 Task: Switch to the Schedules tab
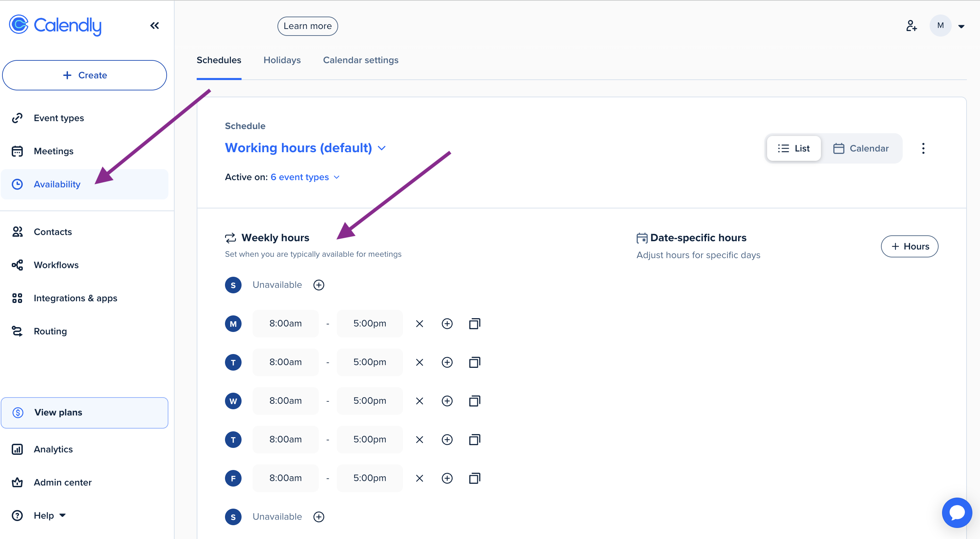219,60
